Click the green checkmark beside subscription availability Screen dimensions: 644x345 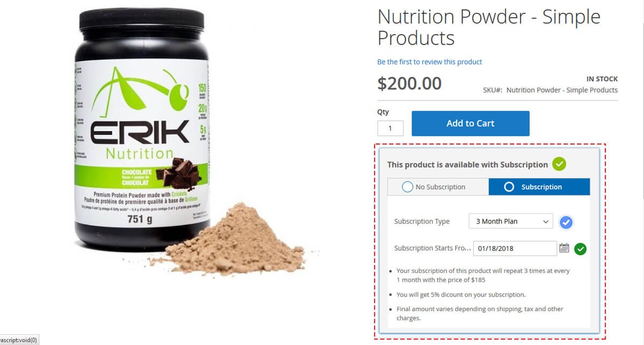tap(559, 164)
